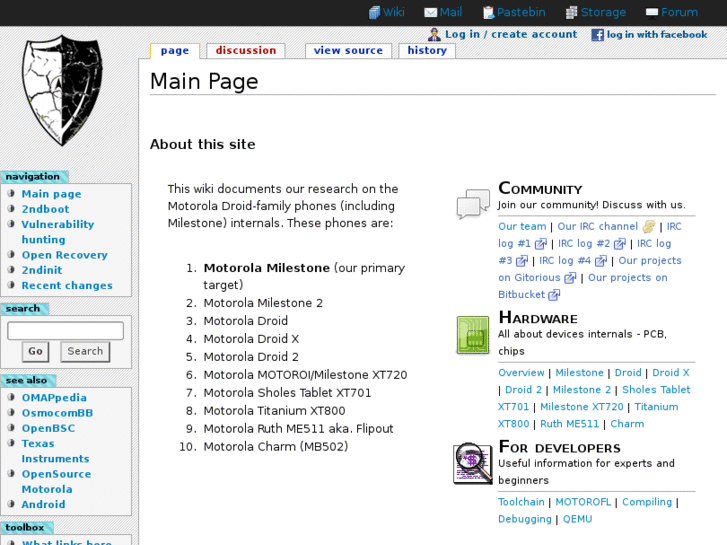The height and width of the screenshot is (545, 727).
Task: Open Storage link in top bar
Action: 603,13
